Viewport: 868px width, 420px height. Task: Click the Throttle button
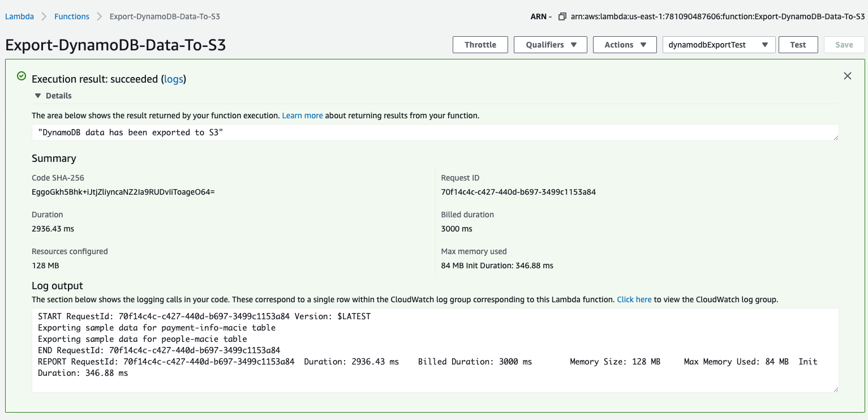[480, 45]
